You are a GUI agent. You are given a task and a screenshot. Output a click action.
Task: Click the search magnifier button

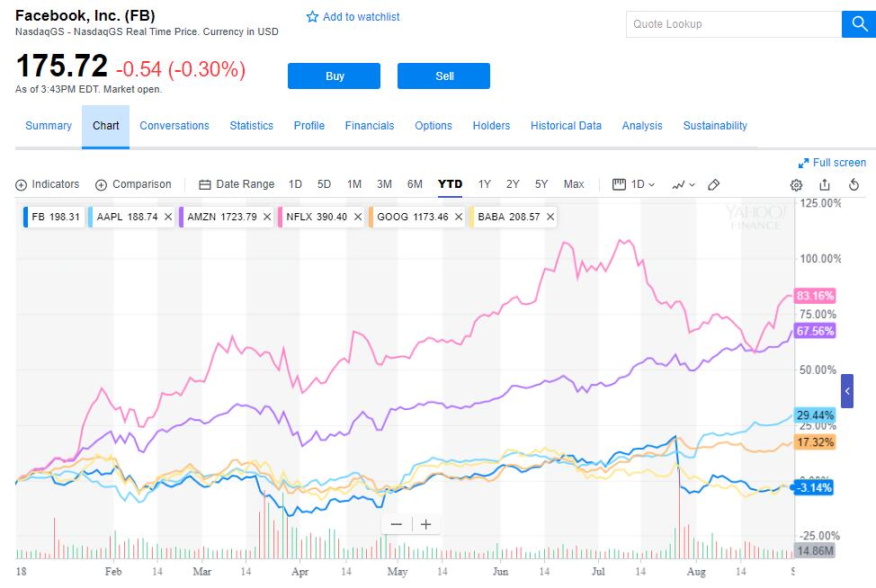[x=855, y=24]
